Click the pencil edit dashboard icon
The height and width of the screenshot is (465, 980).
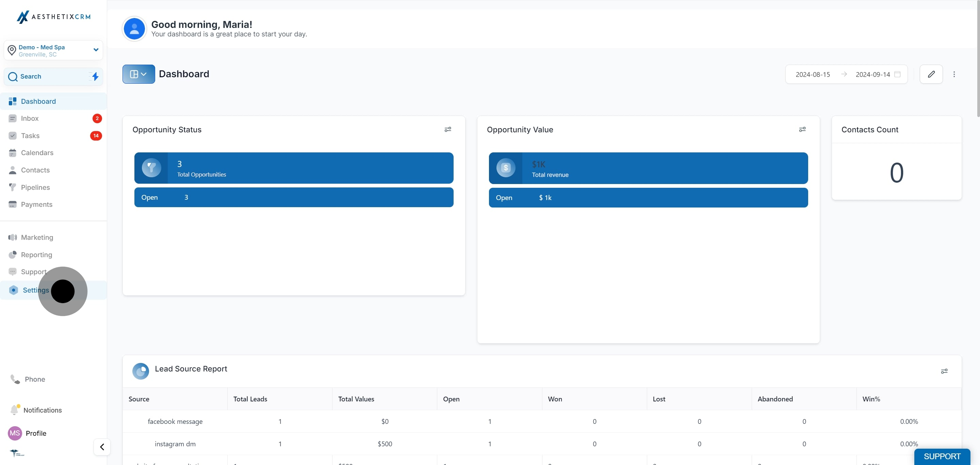[931, 74]
